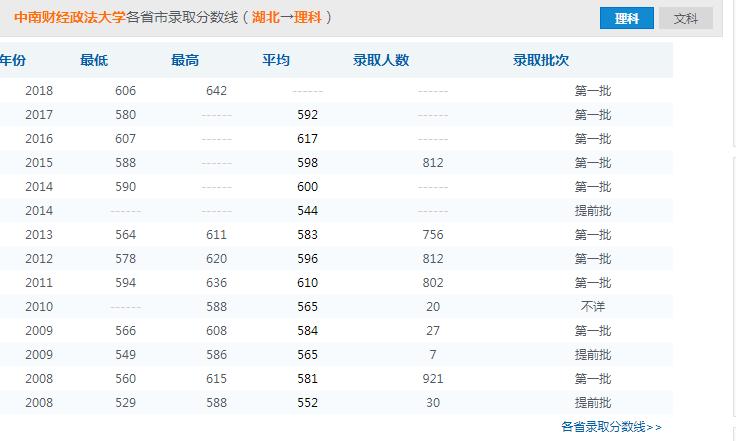Viewport: 736px width, 441px height.
Task: Select highest score 588 in 2010 row
Action: [x=216, y=306]
